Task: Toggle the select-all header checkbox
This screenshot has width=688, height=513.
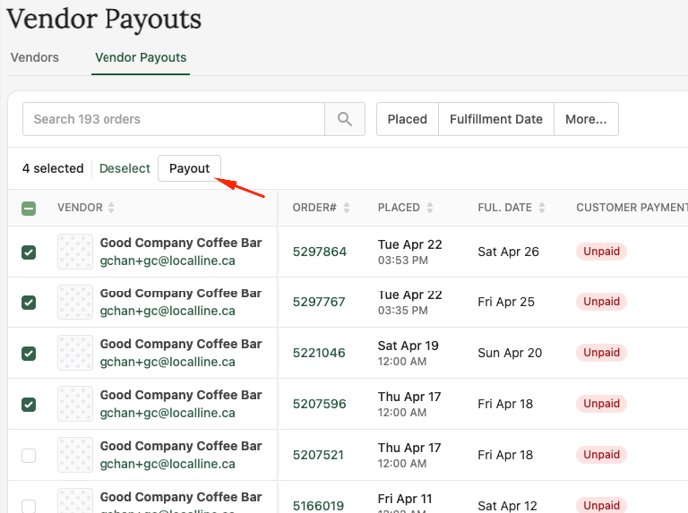Action: click(29, 208)
